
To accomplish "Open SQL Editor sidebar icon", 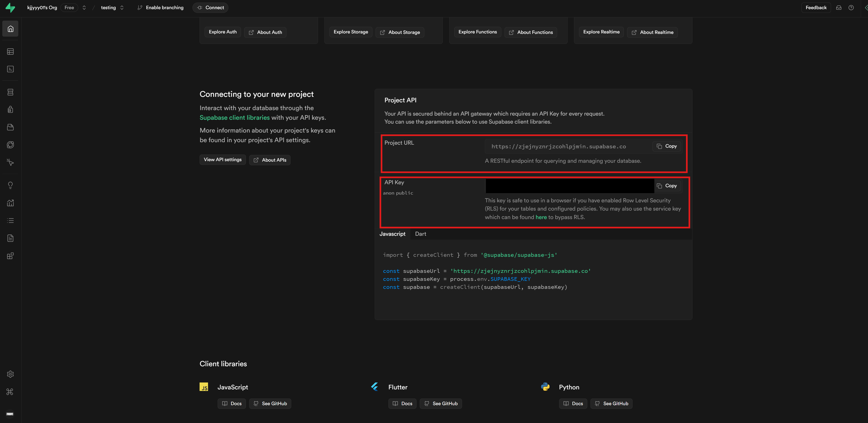I will [x=11, y=69].
